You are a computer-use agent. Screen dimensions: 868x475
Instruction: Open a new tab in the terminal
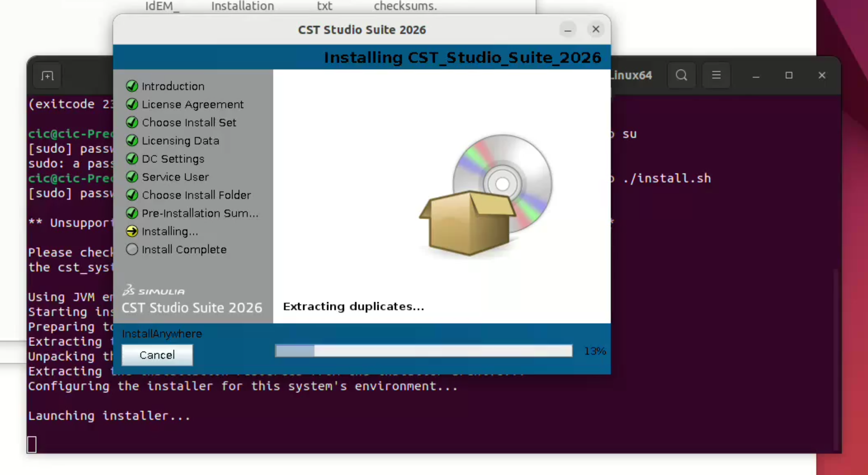click(47, 76)
